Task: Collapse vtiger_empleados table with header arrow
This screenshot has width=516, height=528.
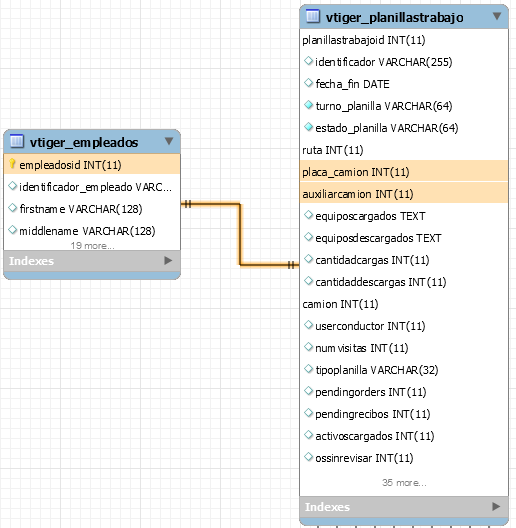Action: 169,141
